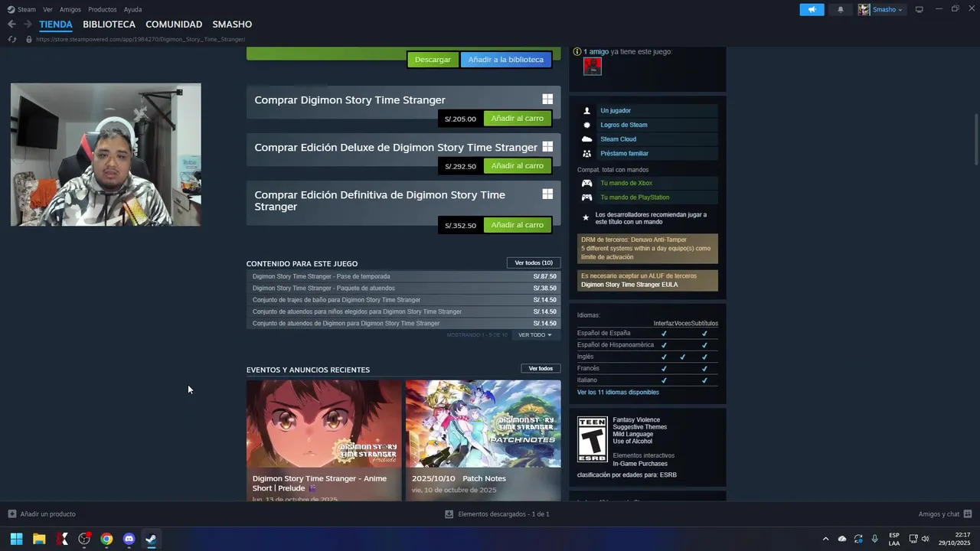Switch to Big Picture mode icon
Viewport: 980px width, 551px height.
click(920, 9)
